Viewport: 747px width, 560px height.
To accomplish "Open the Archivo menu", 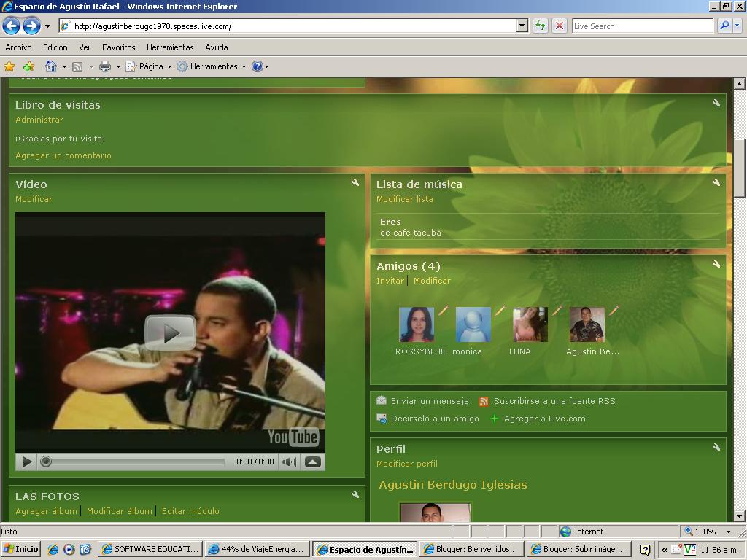I will pos(18,47).
